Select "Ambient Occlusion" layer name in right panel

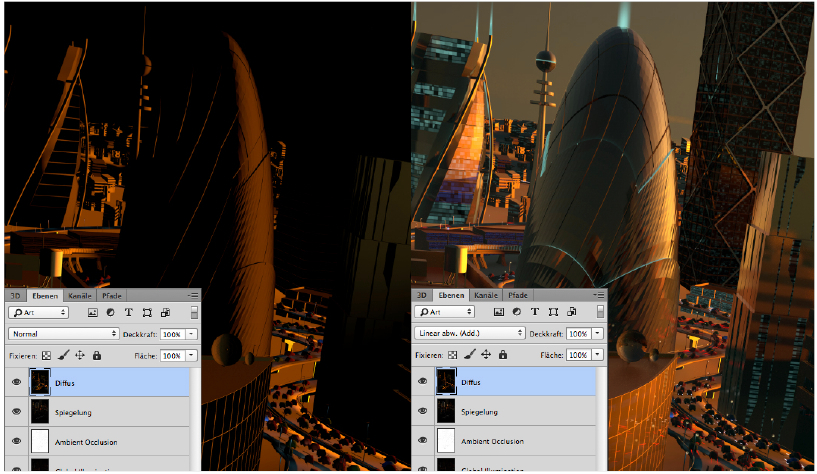pyautogui.click(x=492, y=441)
